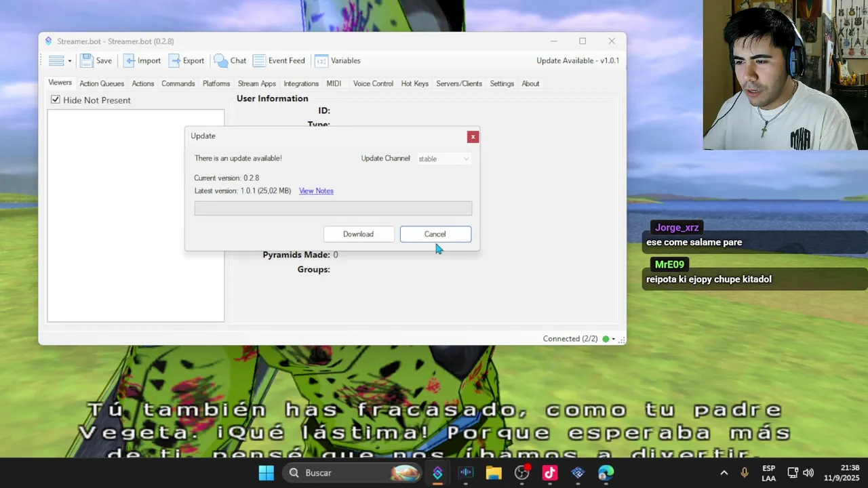
Task: Click the volume speaker tray icon
Action: coord(808,473)
